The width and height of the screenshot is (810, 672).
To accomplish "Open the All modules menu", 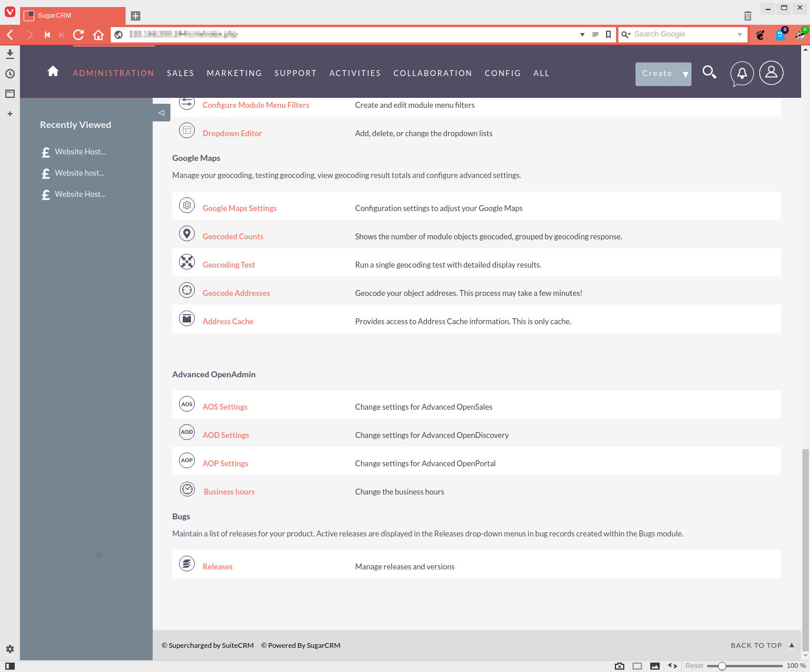I will pos(541,73).
